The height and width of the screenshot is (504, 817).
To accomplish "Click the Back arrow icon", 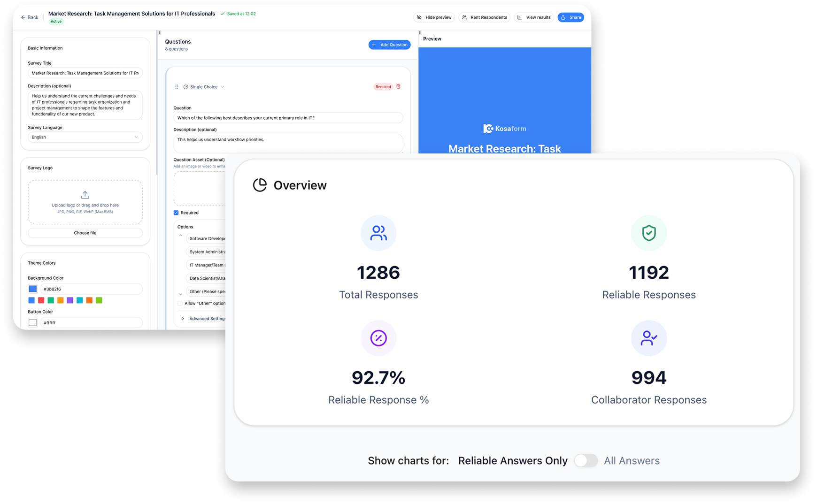I will (x=23, y=17).
